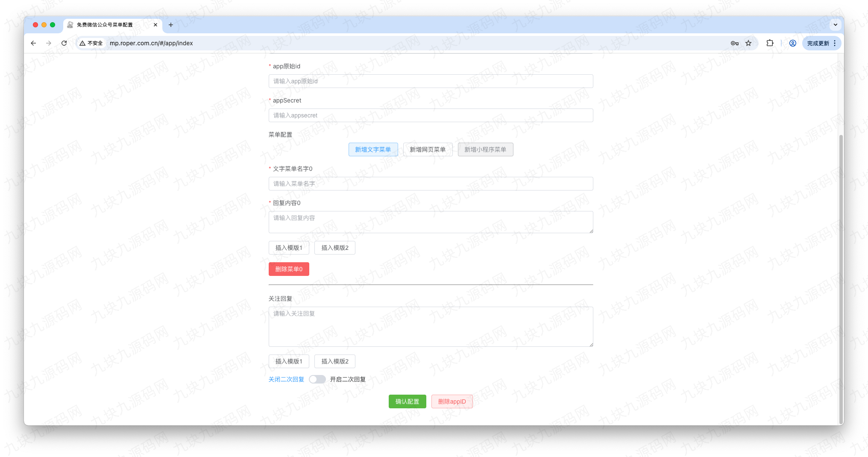This screenshot has width=868, height=457.
Task: Click the 关闭二次回复 label
Action: [286, 379]
